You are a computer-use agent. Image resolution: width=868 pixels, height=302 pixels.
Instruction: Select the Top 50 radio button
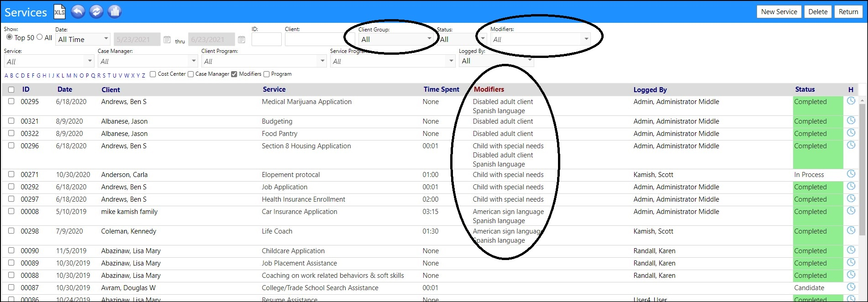(9, 37)
